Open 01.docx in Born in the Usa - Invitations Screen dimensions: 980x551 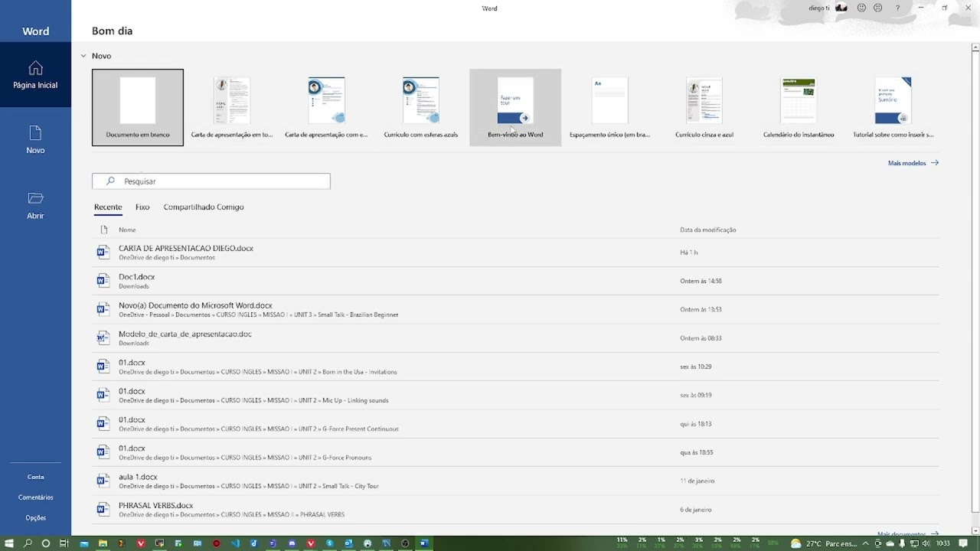point(515,367)
